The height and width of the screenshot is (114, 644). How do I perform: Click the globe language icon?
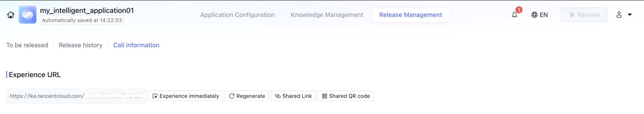[534, 15]
